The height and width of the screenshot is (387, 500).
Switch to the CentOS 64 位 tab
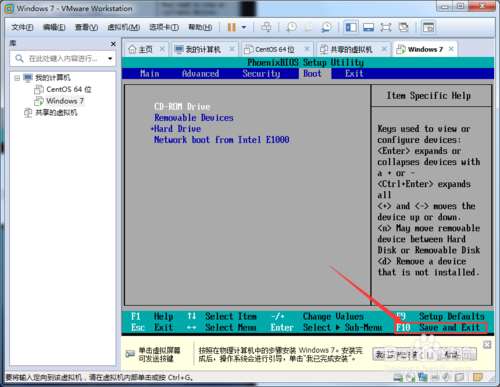(270, 49)
